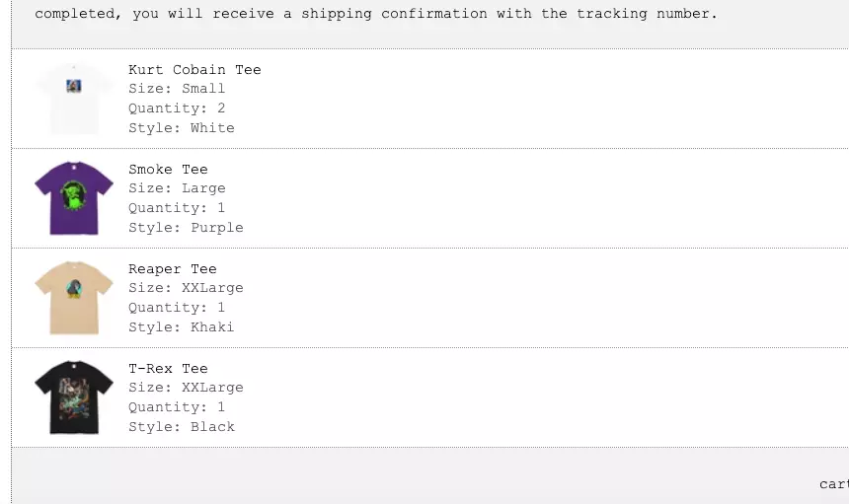849x504 pixels.
Task: Click Style: Black text
Action: pos(182,427)
